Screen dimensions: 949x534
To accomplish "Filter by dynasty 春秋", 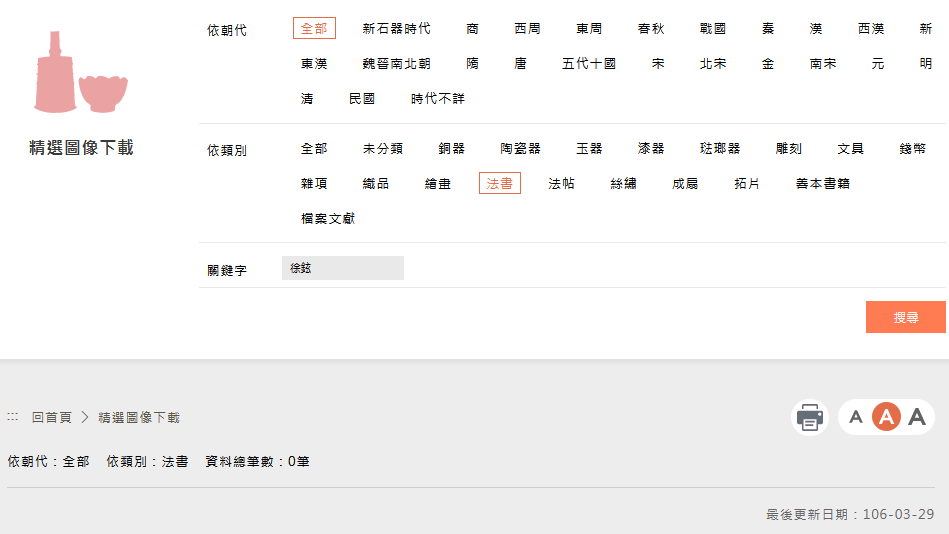I will pyautogui.click(x=651, y=28).
